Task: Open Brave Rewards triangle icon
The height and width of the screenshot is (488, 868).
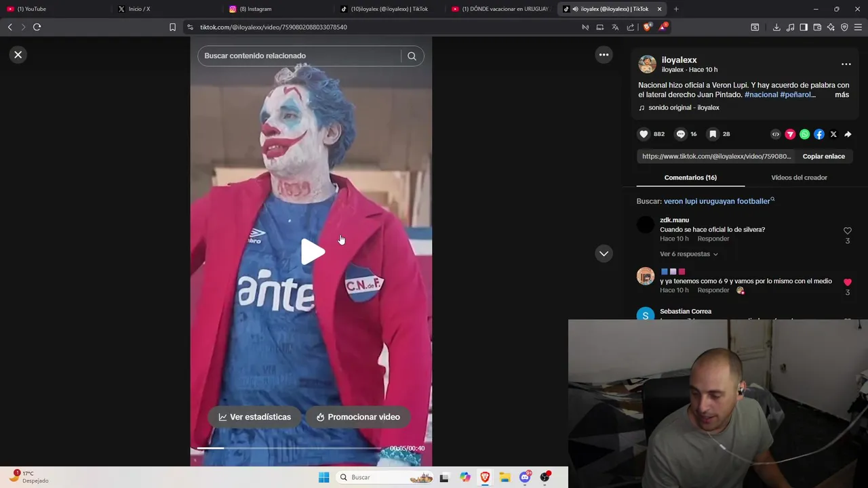Action: coord(663,27)
